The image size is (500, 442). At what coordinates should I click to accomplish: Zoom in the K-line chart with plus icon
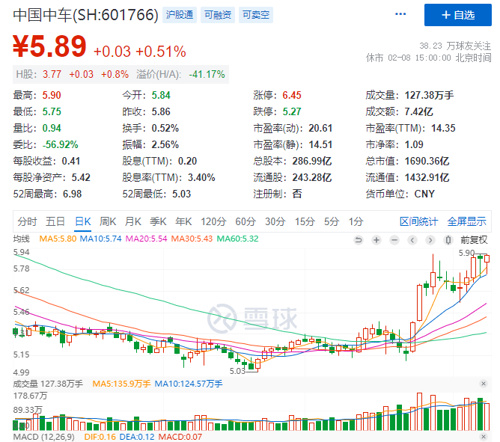click(376, 240)
